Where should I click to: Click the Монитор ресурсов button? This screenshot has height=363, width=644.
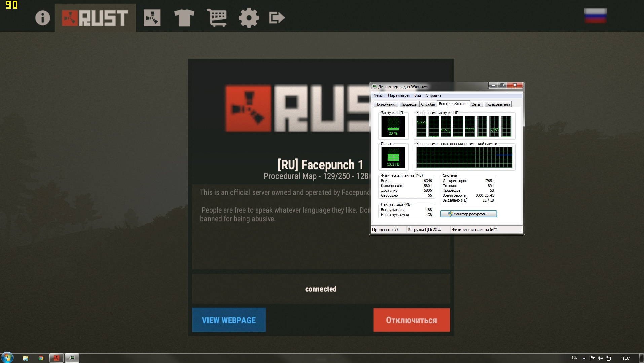[468, 214]
